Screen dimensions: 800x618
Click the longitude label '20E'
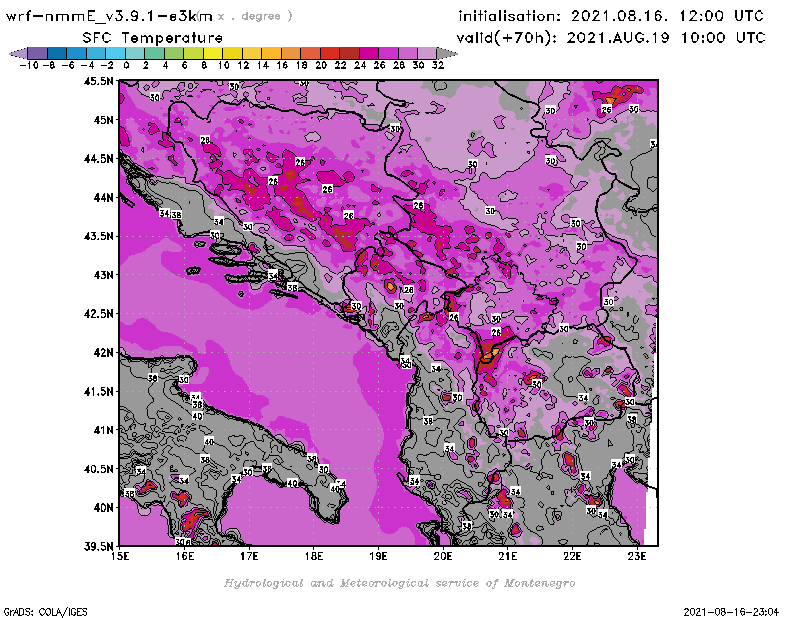pyautogui.click(x=443, y=556)
